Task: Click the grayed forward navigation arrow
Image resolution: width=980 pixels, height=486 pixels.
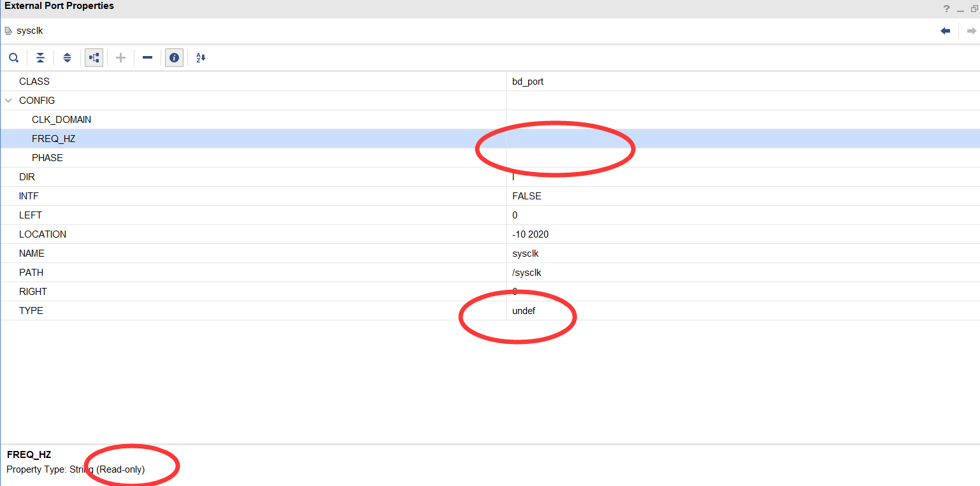Action: (971, 30)
